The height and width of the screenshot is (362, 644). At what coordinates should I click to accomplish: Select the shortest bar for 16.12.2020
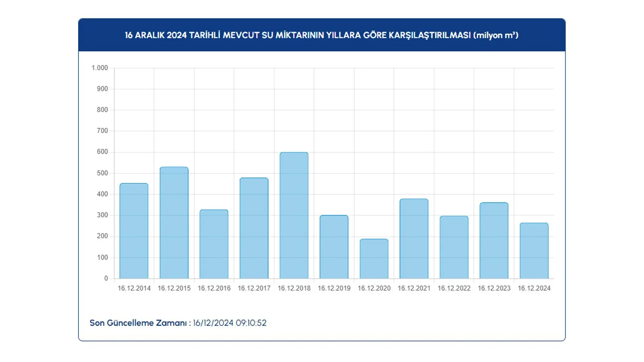[374, 259]
